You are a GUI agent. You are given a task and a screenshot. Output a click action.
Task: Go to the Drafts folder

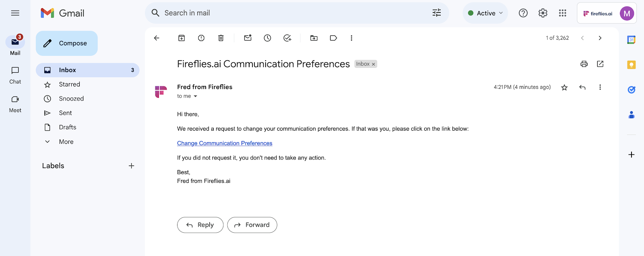coord(67,127)
